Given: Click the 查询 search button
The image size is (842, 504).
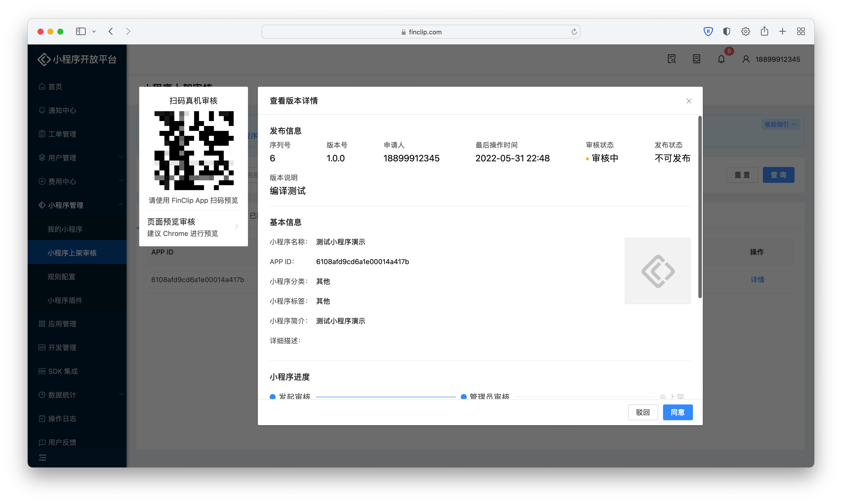Looking at the screenshot, I should (x=778, y=175).
